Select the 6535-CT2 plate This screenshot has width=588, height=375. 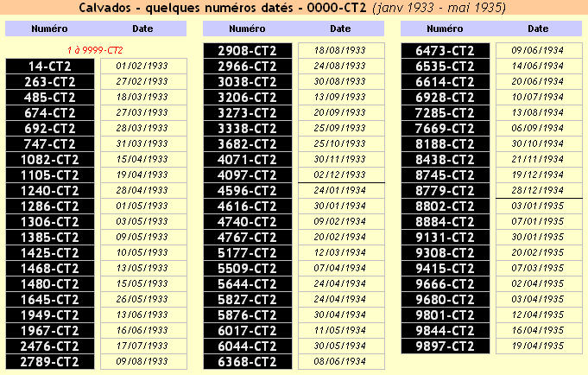coord(446,66)
